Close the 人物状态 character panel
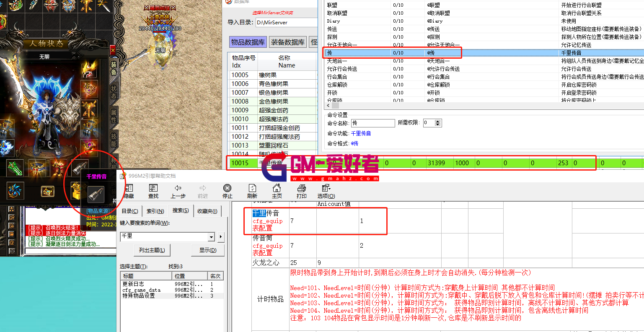This screenshot has width=644, height=332. [x=112, y=50]
